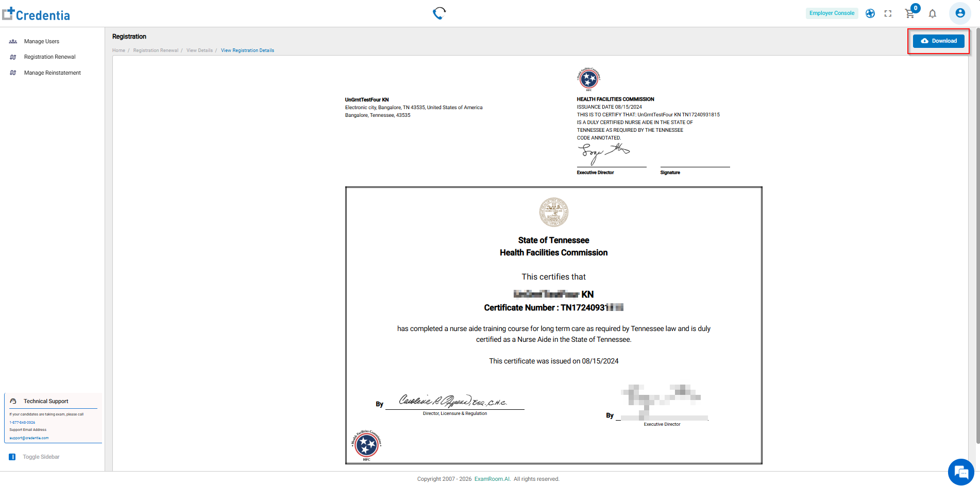Click the Toggle Sidebar icon
This screenshot has width=980, height=486.
tap(12, 457)
